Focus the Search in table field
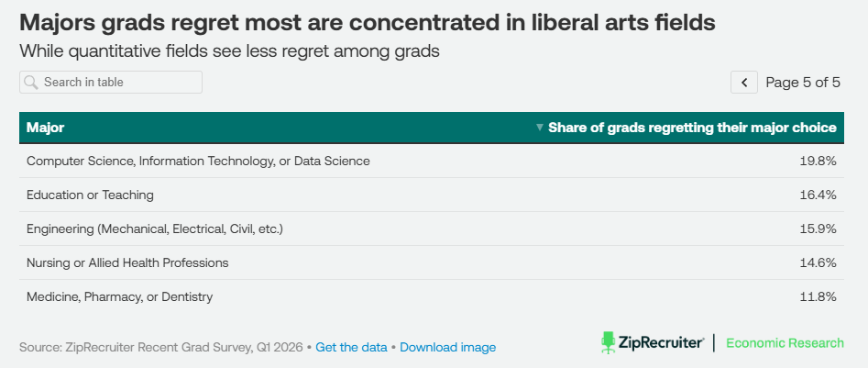 [x=111, y=82]
